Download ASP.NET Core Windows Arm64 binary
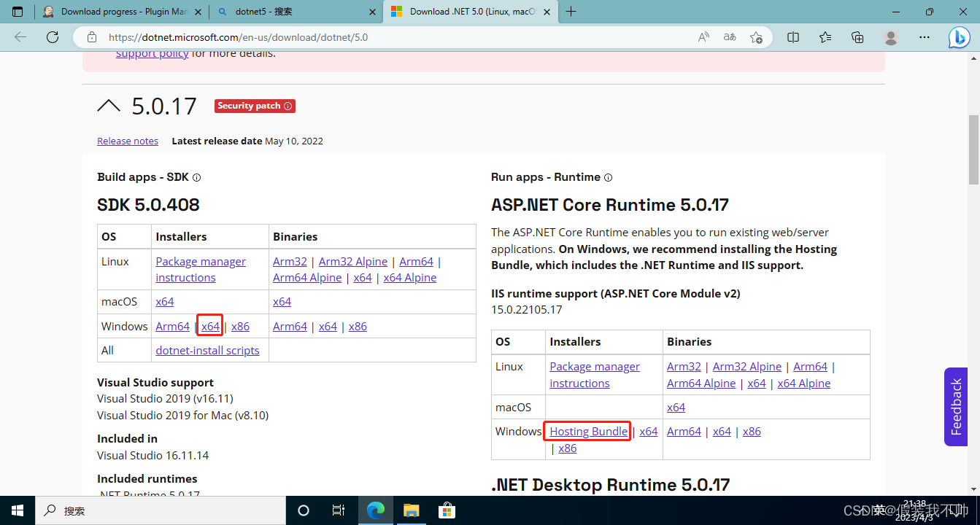This screenshot has width=980, height=525. tap(684, 431)
